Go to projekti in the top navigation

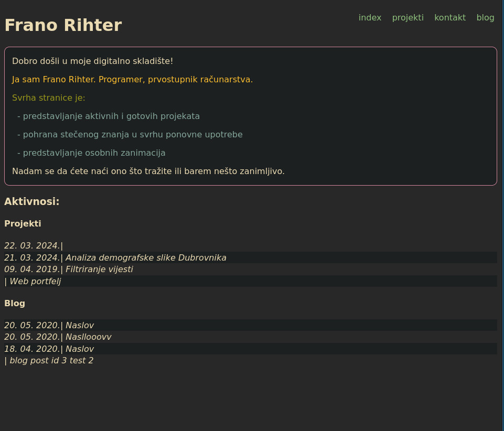[408, 18]
